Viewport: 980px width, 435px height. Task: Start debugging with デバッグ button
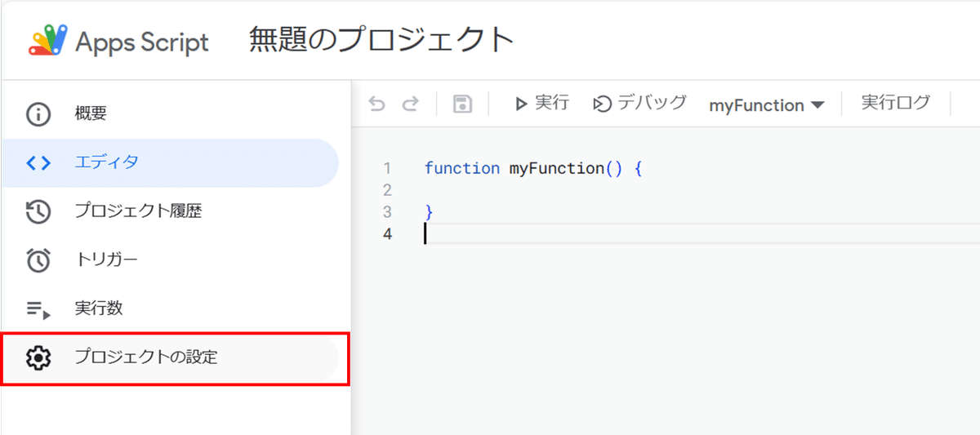coord(639,104)
